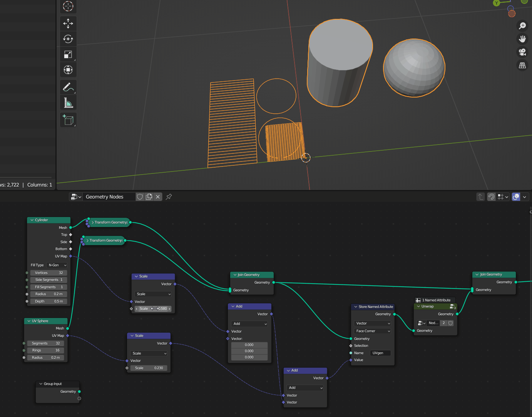Select the Rotate tool
The height and width of the screenshot is (417, 532).
(x=68, y=39)
